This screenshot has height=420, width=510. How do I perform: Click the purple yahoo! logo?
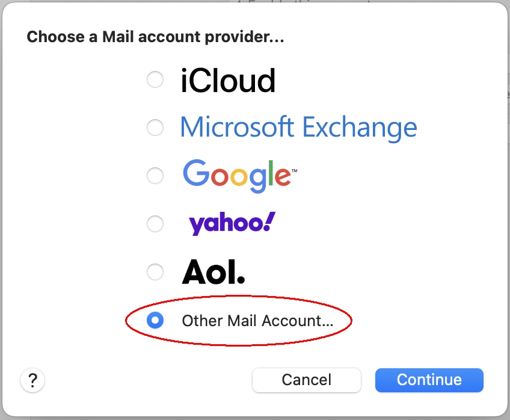point(232,224)
